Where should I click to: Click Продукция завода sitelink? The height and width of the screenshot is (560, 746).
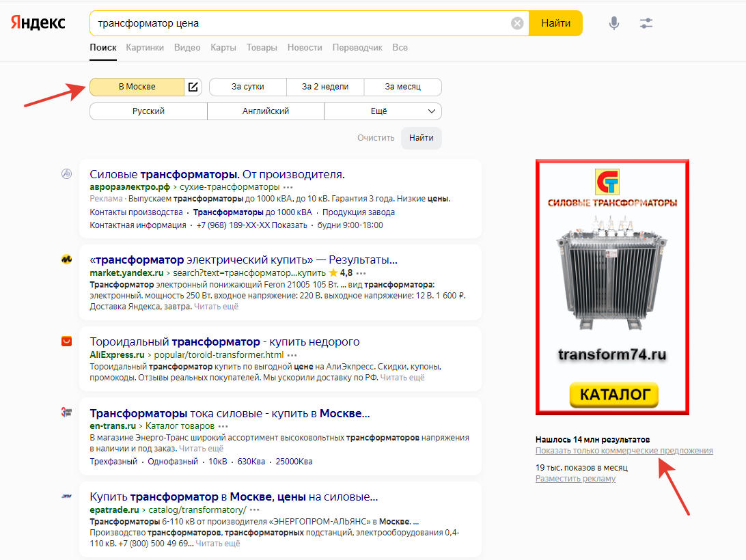(x=359, y=212)
